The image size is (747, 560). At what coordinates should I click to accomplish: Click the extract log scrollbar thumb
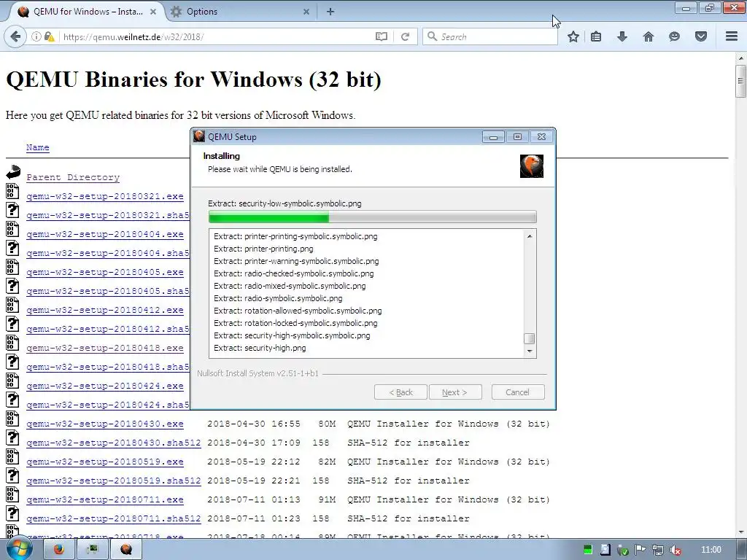click(x=530, y=338)
